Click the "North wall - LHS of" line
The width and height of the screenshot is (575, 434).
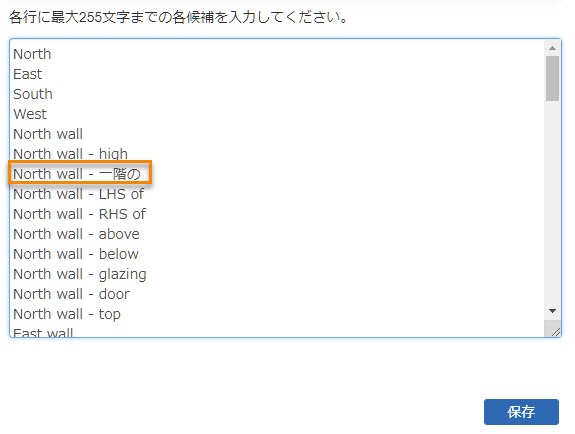tap(78, 194)
